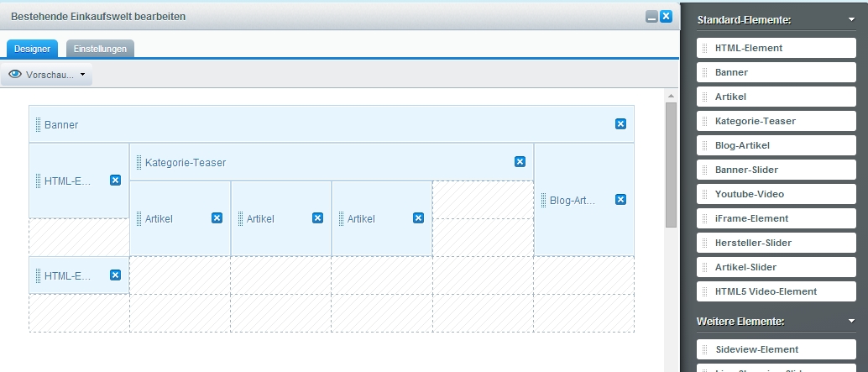Pick the iFrame-Element from list
This screenshot has width=868, height=372.
pyautogui.click(x=776, y=218)
